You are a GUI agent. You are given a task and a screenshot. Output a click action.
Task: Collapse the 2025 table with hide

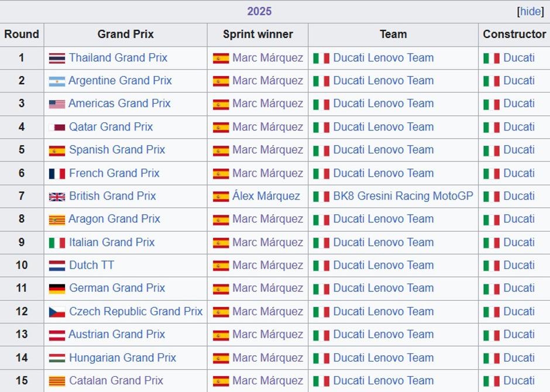(x=530, y=11)
